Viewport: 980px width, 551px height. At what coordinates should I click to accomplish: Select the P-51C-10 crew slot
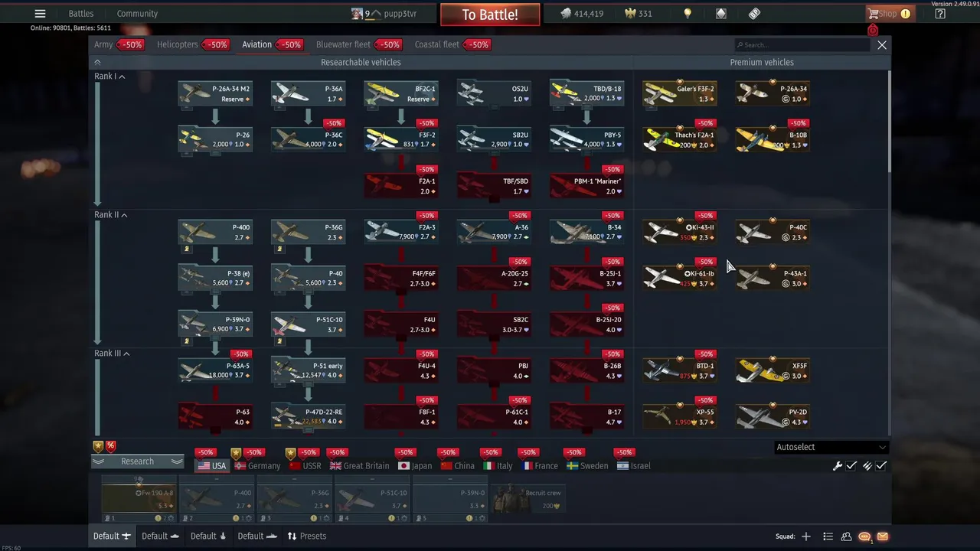pos(373,499)
